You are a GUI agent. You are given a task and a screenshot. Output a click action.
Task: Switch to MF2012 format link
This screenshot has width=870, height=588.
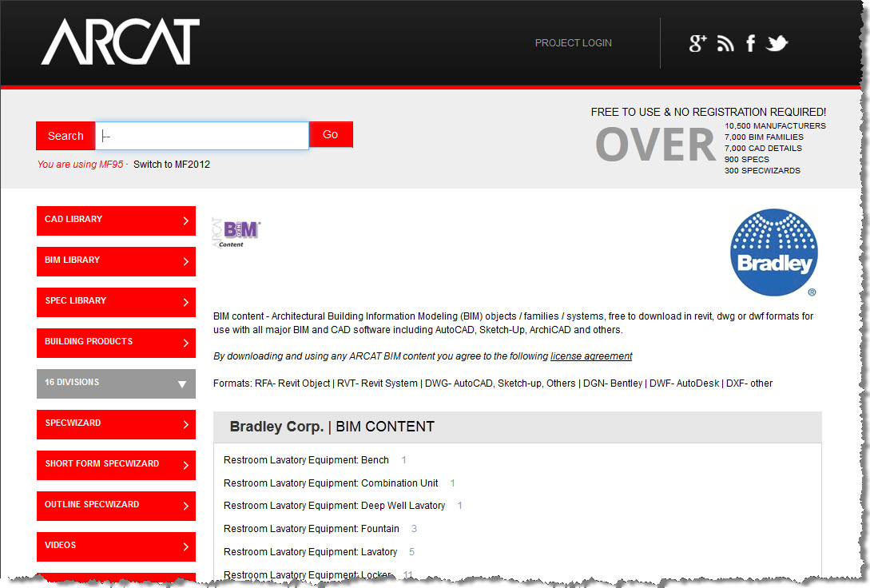click(172, 165)
